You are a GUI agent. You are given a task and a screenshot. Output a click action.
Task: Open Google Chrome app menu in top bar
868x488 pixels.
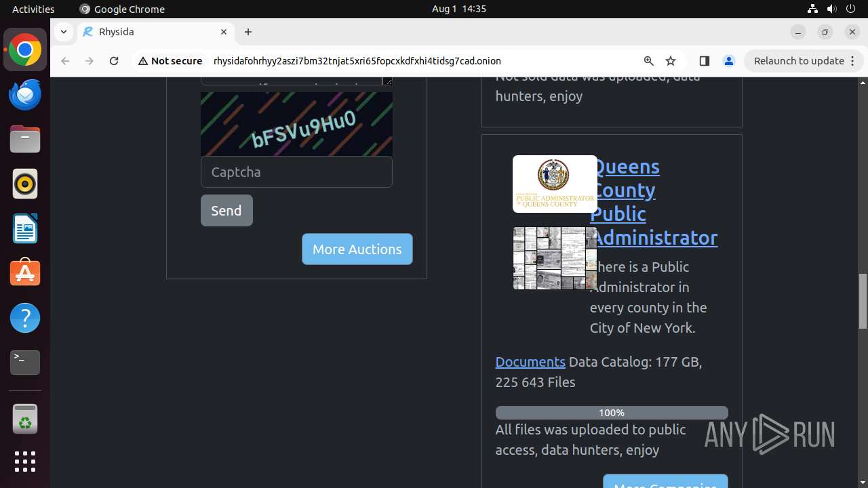coord(122,9)
